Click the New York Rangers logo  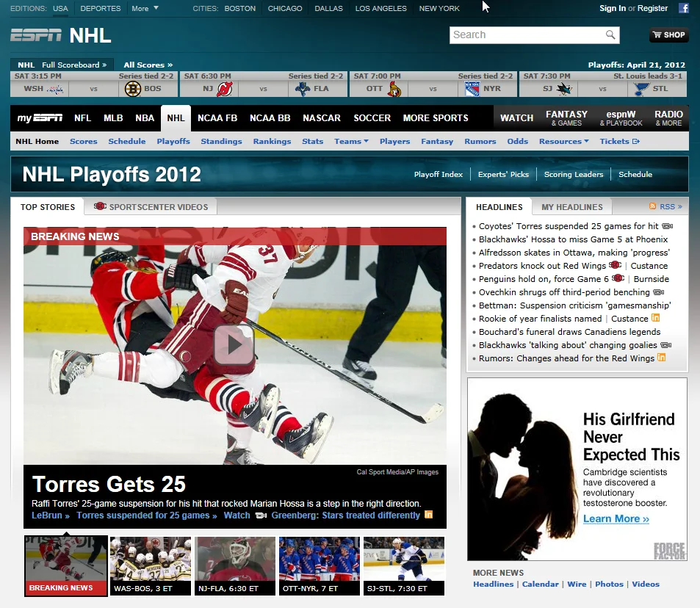(472, 90)
